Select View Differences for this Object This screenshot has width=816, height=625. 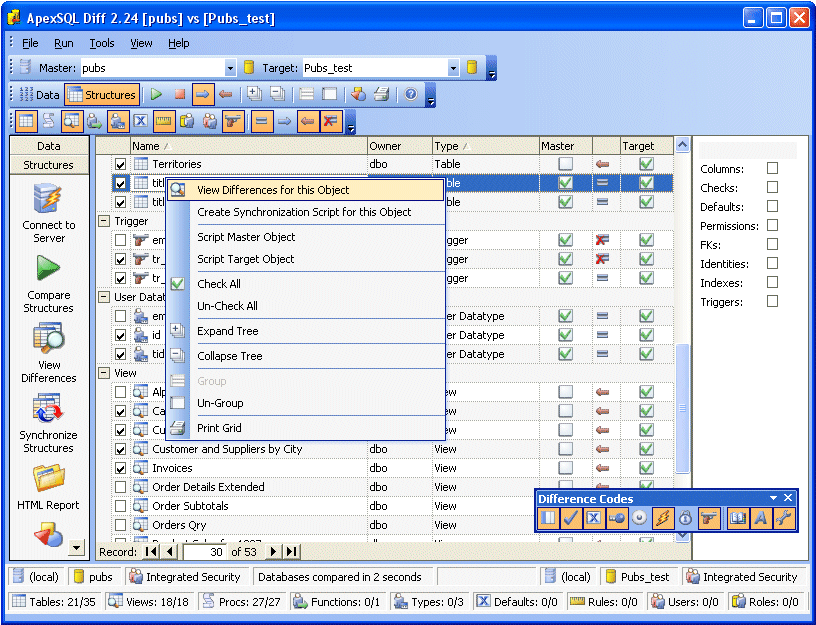(x=305, y=190)
